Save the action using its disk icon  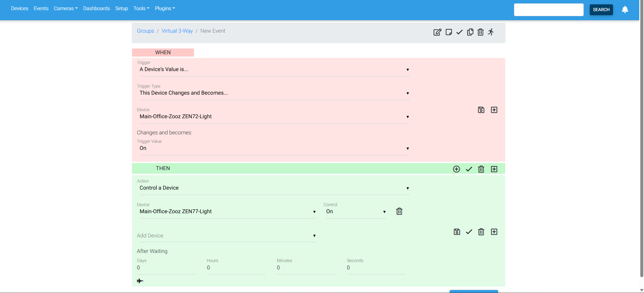coord(457,232)
